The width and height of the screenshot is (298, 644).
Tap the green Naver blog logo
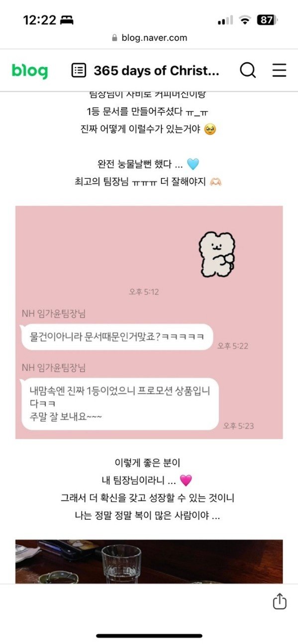[x=30, y=71]
